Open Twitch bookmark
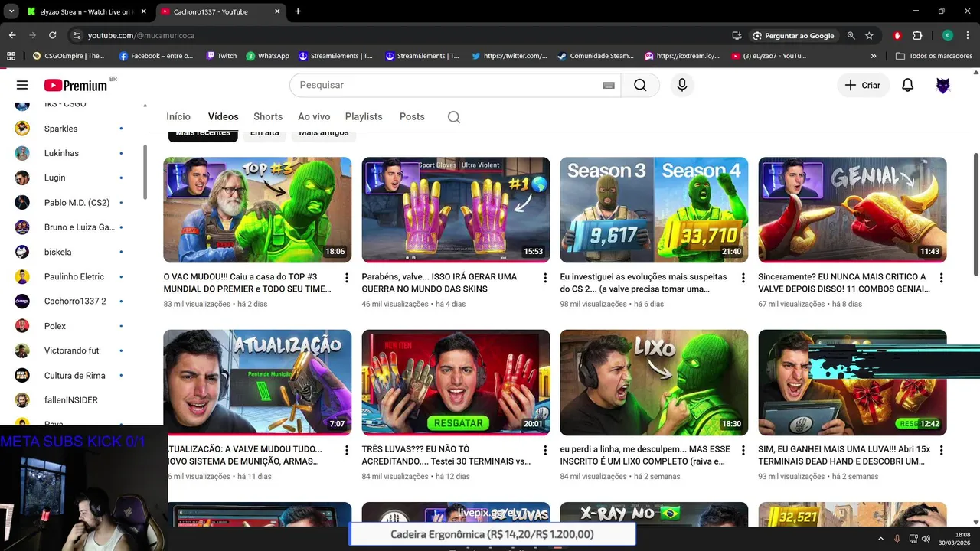The image size is (980, 551). pyautogui.click(x=222, y=56)
